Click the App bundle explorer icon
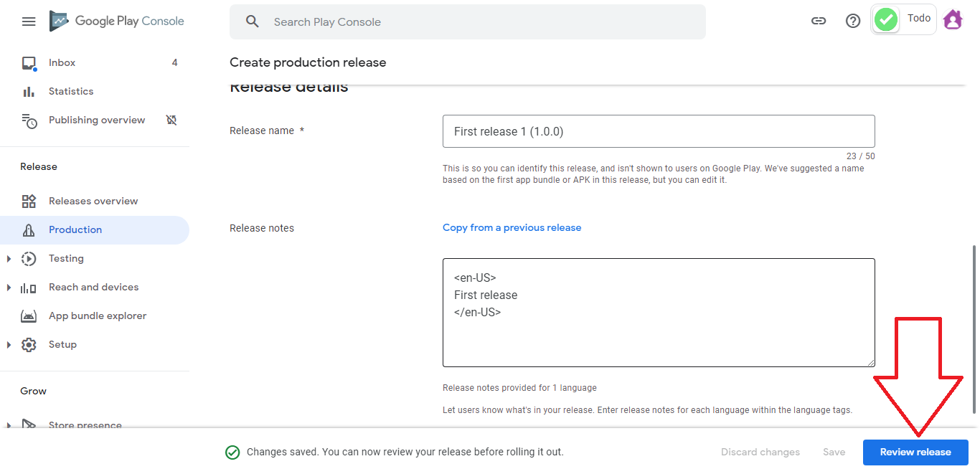 pos(29,316)
